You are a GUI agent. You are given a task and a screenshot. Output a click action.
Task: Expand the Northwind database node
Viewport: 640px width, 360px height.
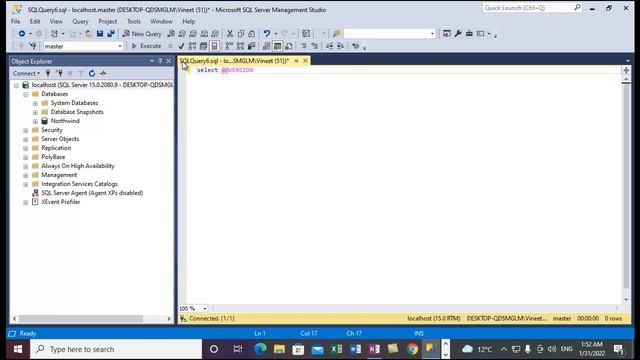(x=36, y=121)
